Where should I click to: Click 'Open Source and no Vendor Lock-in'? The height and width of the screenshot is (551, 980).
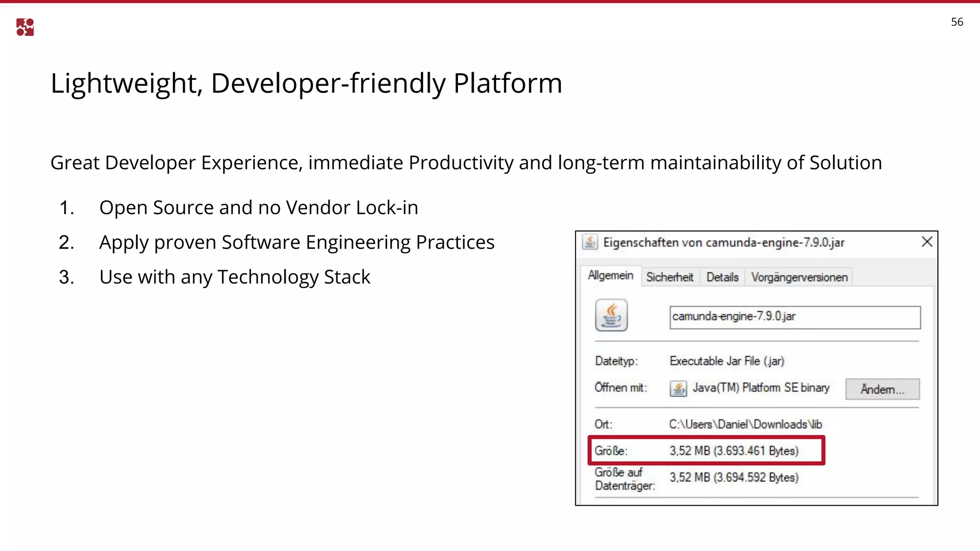(x=258, y=208)
